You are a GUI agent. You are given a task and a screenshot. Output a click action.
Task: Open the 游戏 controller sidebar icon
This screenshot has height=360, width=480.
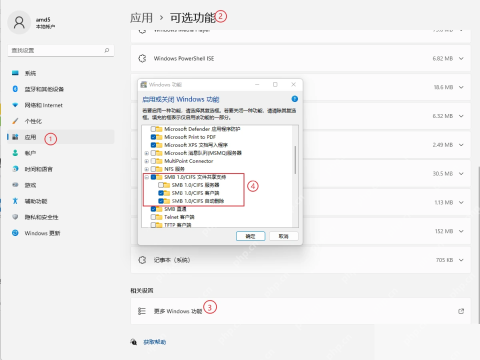point(15,185)
